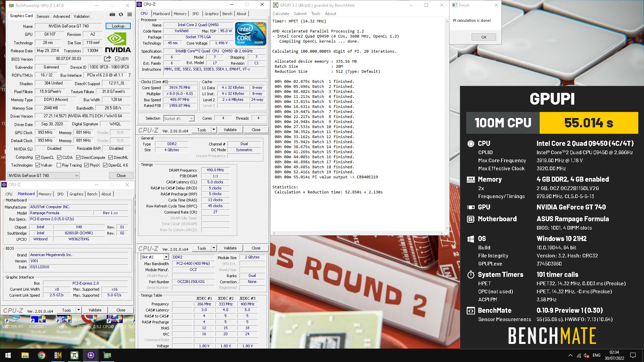The height and width of the screenshot is (362, 644).
Task: Switch to the Advanced tab in GPU-Z
Action: (x=61, y=16)
